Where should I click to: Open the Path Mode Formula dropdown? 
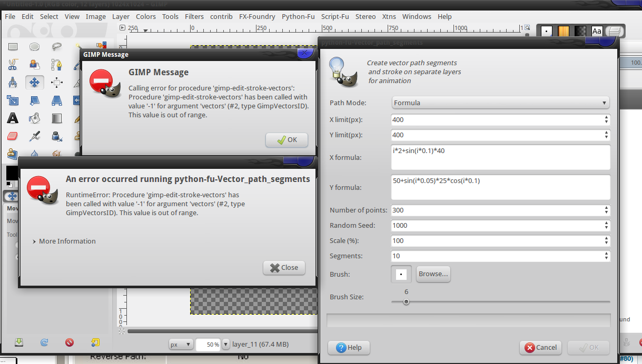coord(500,103)
